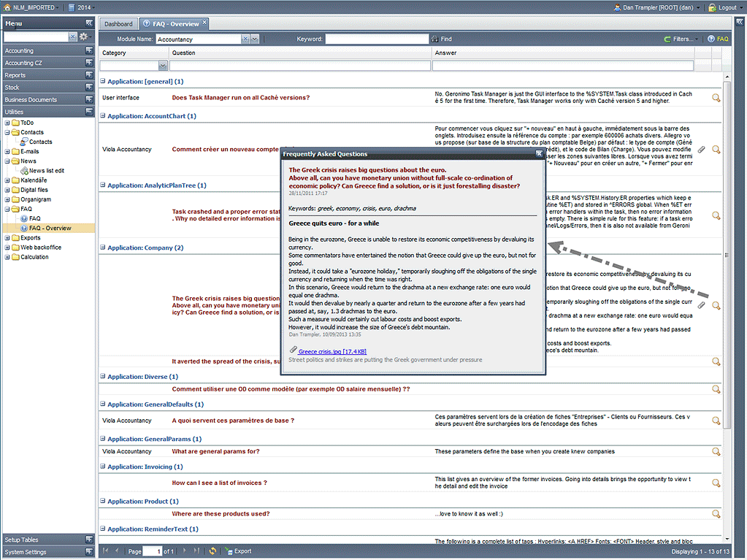Click the refresh icon in the paging toolbar
Screen dimensions: 747x560
[x=212, y=551]
